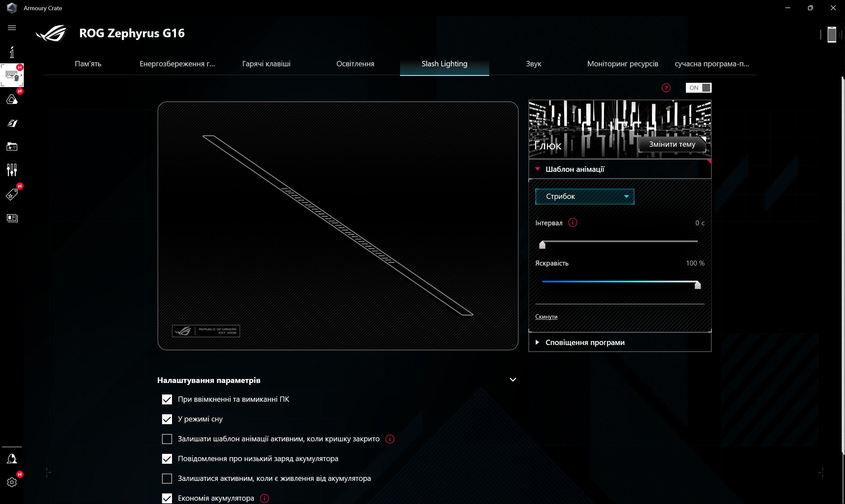Open the hamburger menu at top left
The width and height of the screenshot is (845, 504).
click(12, 27)
